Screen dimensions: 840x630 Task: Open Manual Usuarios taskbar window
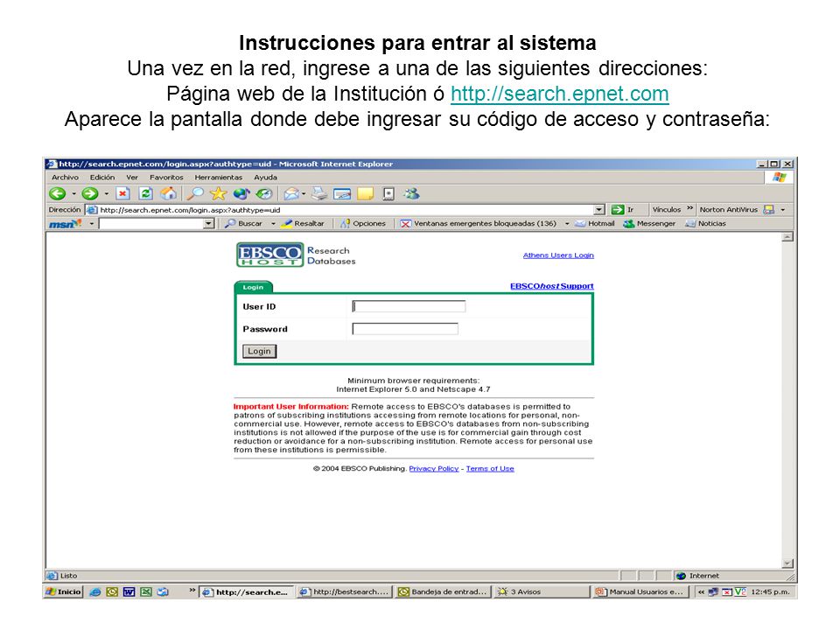(640, 591)
